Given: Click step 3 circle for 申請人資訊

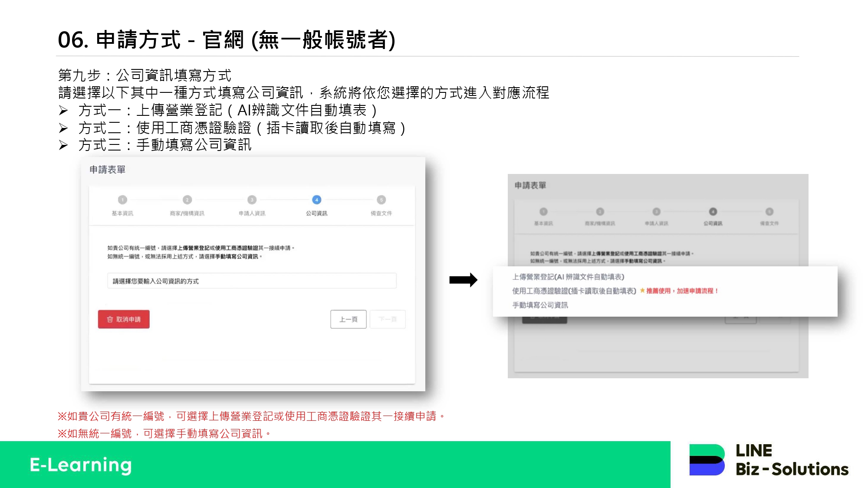Looking at the screenshot, I should pyautogui.click(x=252, y=200).
